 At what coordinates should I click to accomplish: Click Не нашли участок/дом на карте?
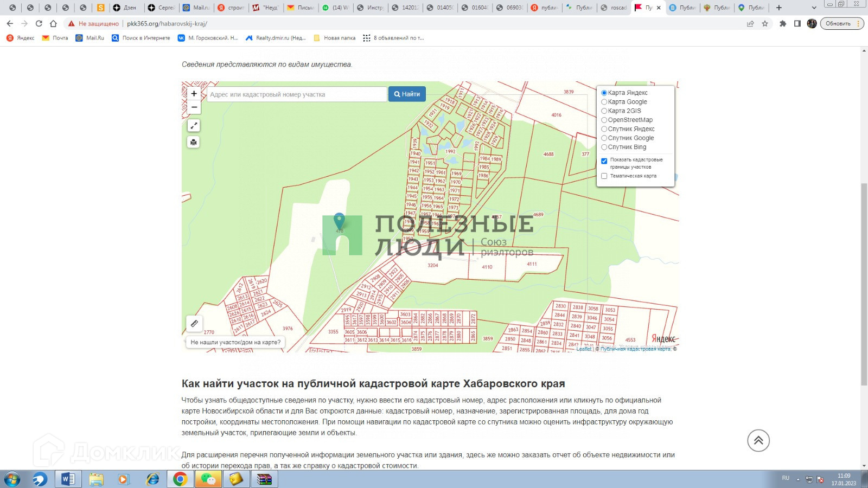coord(235,342)
